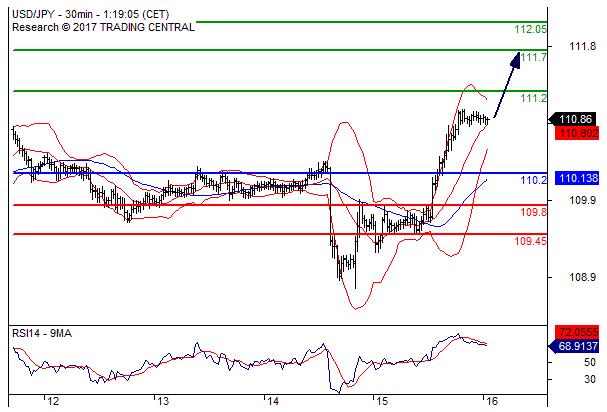Select the 111.7 resistance level label
607x412 pixels.
pos(533,57)
